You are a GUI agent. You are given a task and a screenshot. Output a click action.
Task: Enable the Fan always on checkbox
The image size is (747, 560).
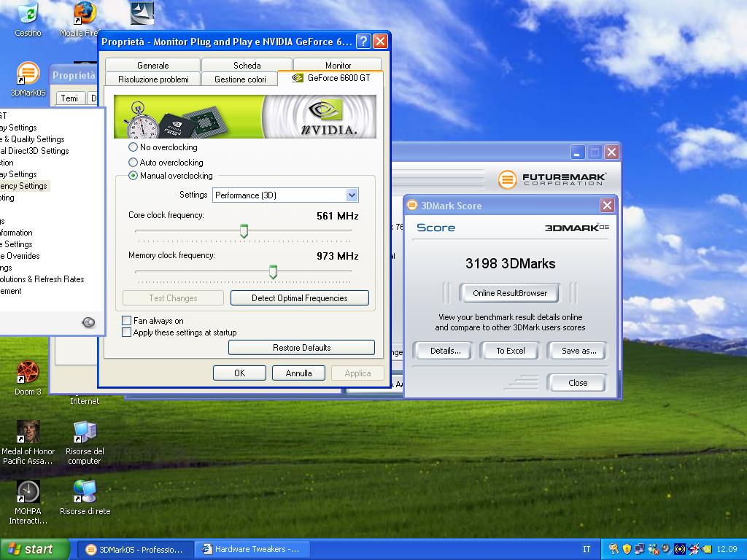tap(126, 321)
